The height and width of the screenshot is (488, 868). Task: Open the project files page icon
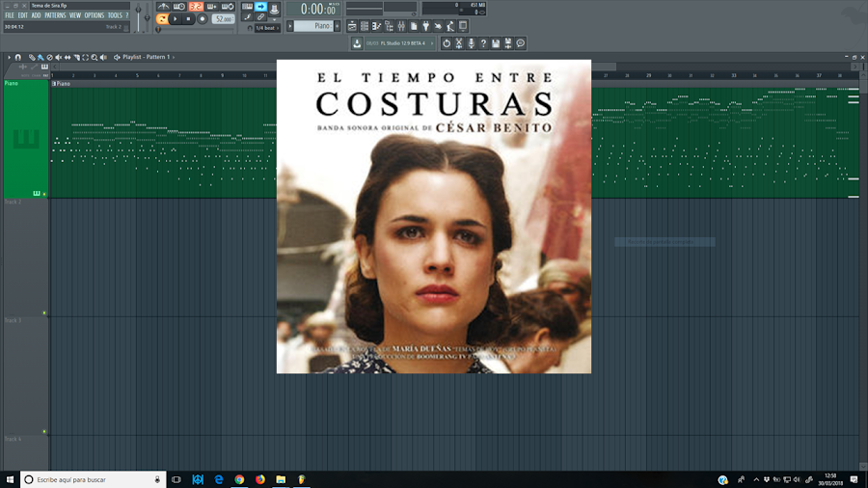point(414,26)
